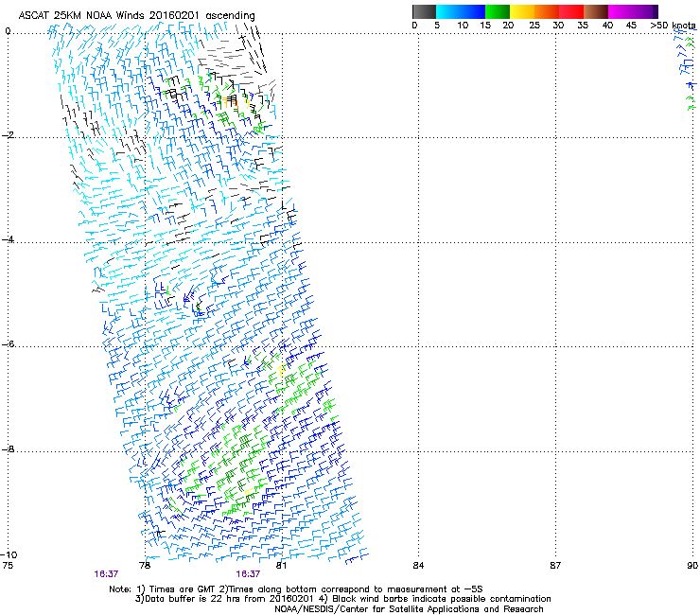Select the orange 25–30 knots color segment
Viewport: 700px width, 615px height.
[x=547, y=11]
